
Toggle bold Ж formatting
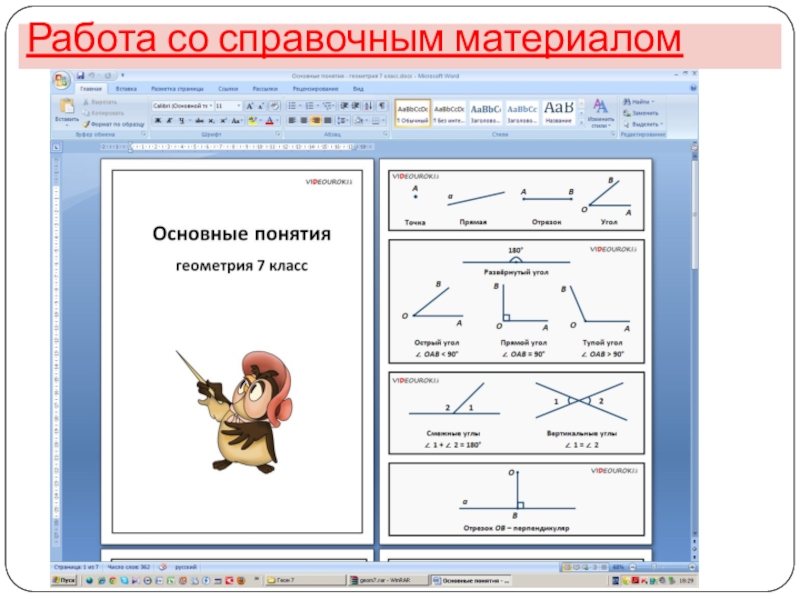click(158, 121)
